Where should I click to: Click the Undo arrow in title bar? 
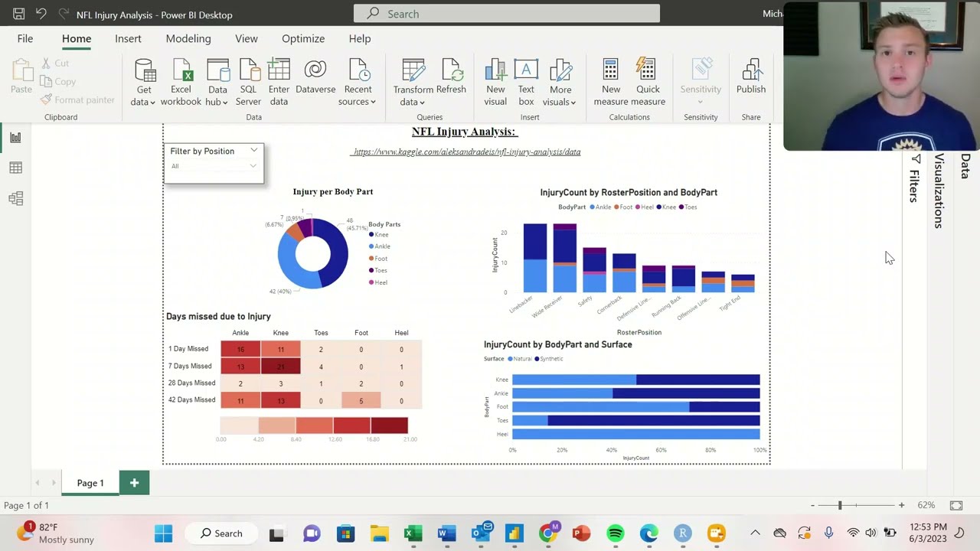[x=41, y=14]
